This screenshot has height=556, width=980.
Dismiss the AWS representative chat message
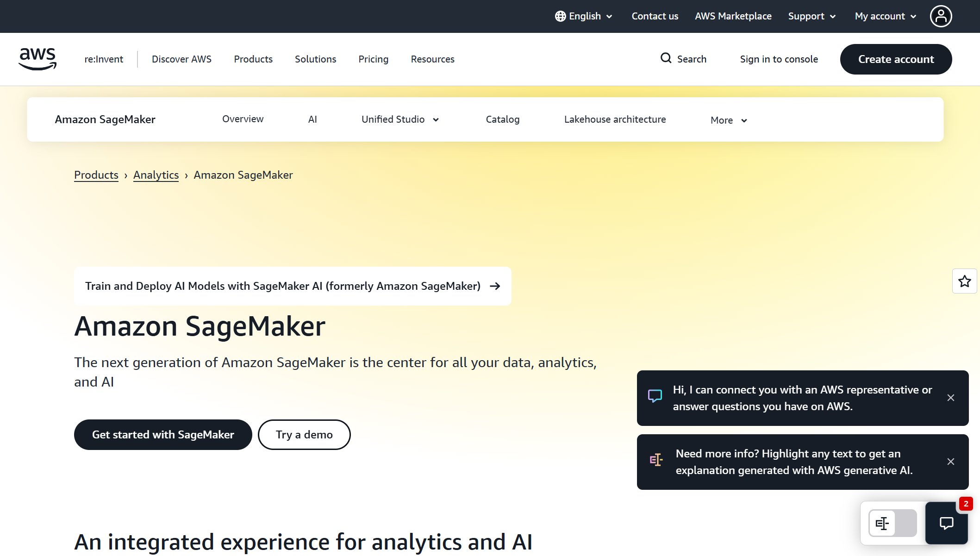[951, 398]
